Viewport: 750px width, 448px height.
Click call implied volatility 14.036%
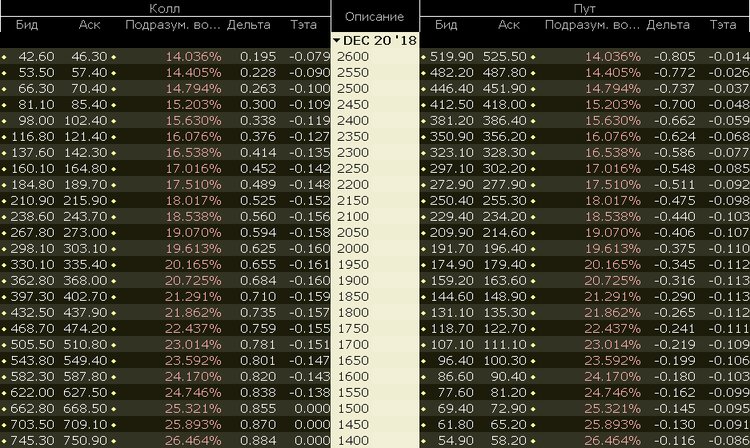pos(193,56)
